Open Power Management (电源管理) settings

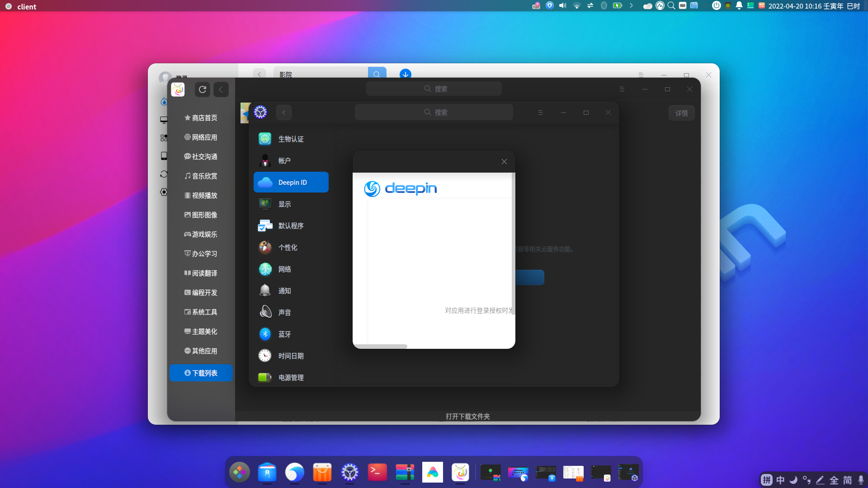(291, 378)
